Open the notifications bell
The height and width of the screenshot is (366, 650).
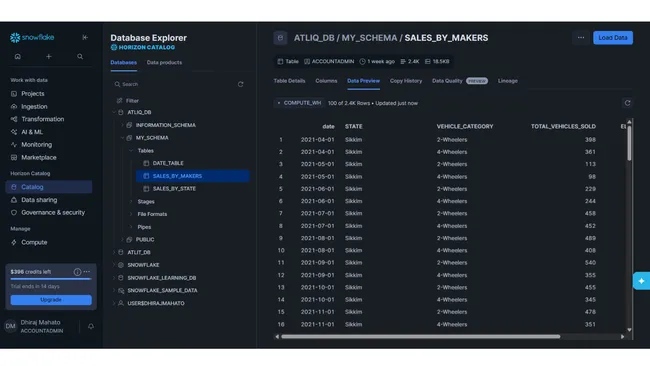(x=90, y=327)
